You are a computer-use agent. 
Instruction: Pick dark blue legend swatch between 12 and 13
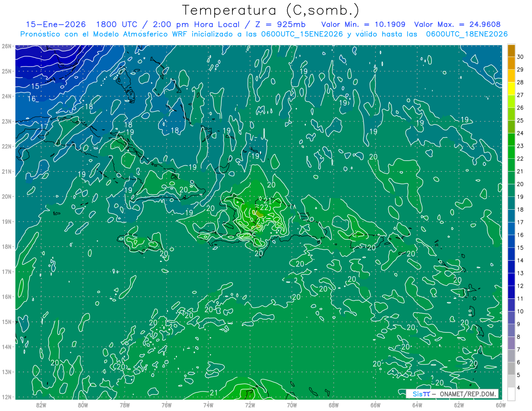pos(511,280)
